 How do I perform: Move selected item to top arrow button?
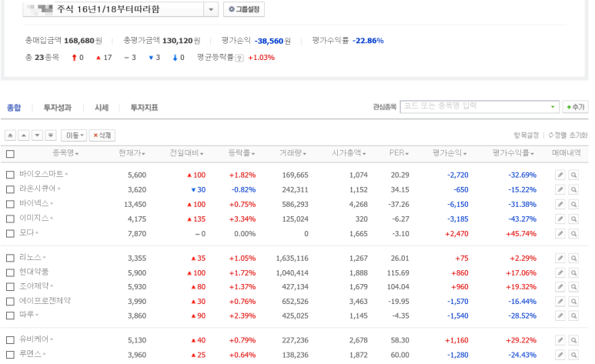coord(10,135)
